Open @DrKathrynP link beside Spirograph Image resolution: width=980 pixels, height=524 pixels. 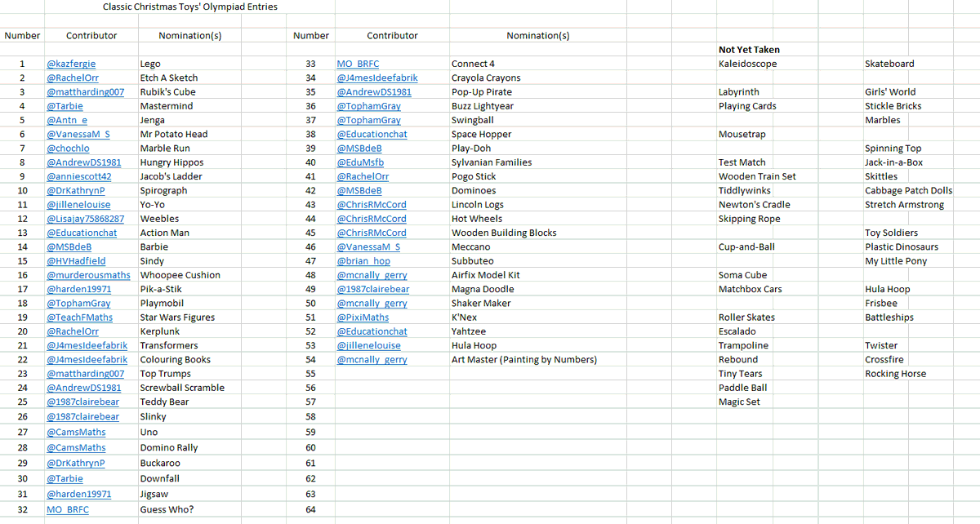76,190
